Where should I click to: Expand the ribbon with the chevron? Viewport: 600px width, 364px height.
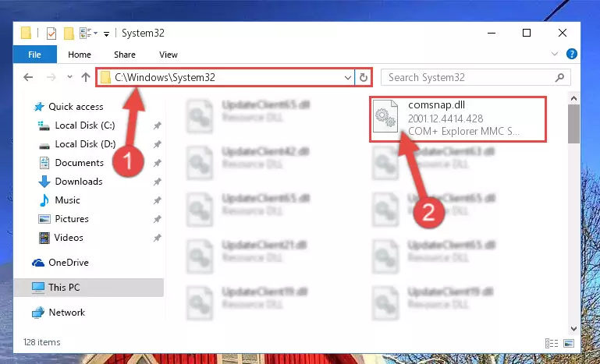(x=555, y=55)
